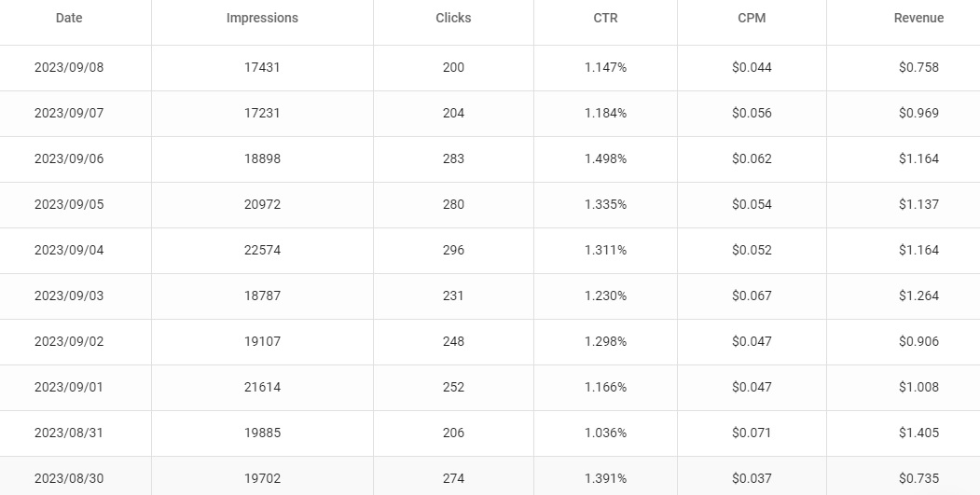
Task: Select the 2023/09/08 date cell
Action: [x=69, y=67]
